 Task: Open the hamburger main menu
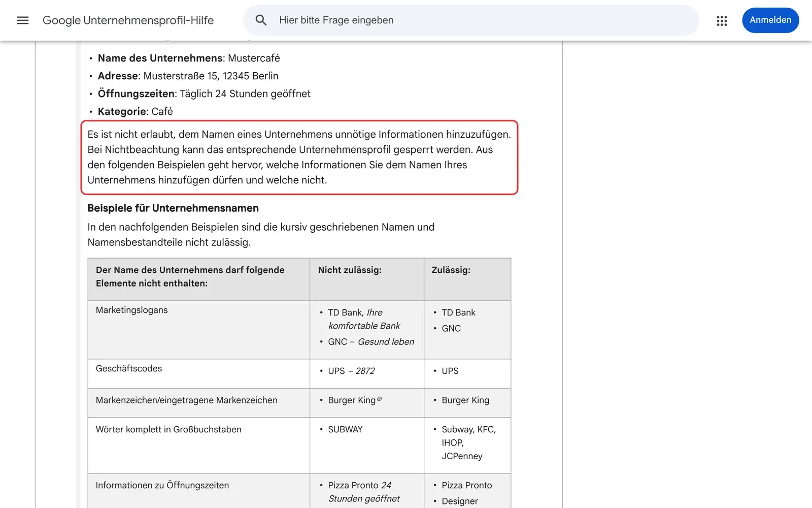(x=23, y=20)
